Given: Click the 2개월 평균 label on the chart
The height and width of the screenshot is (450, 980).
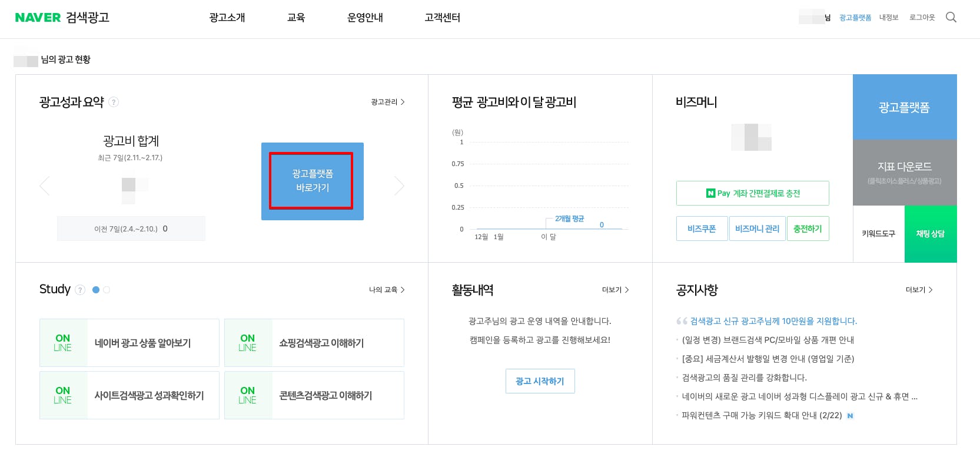Looking at the screenshot, I should pyautogui.click(x=570, y=219).
